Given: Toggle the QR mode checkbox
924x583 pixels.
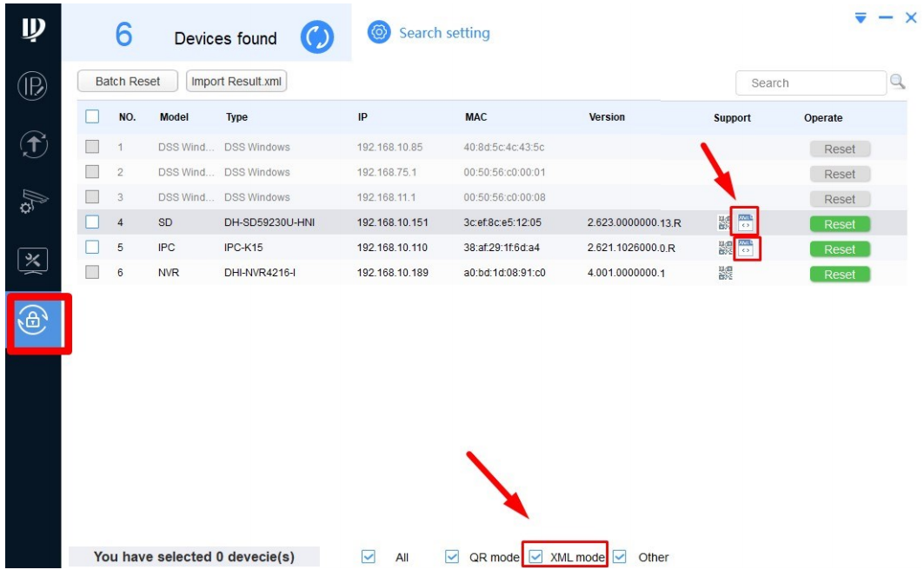Looking at the screenshot, I should pos(452,556).
